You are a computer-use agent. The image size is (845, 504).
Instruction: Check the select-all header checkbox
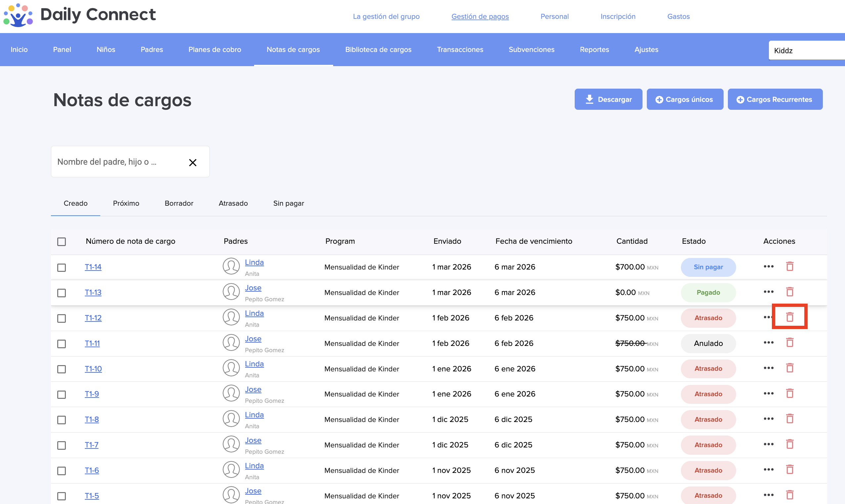coord(62,241)
